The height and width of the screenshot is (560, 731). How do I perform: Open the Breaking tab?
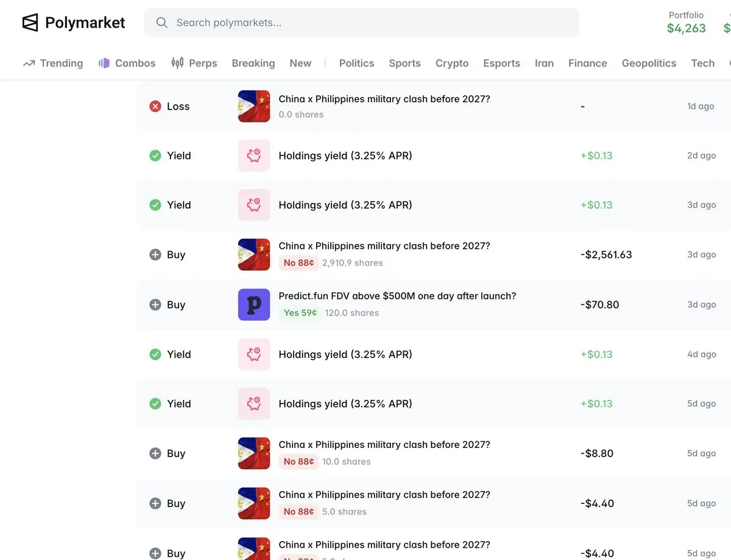[253, 63]
